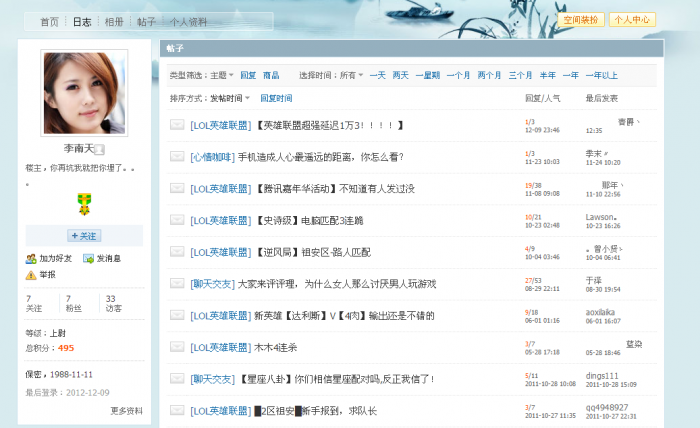Image resolution: width=700 pixels, height=428 pixels.
Task: Open post 【逆风局】祖安区-路人匹配
Action: pos(312,253)
